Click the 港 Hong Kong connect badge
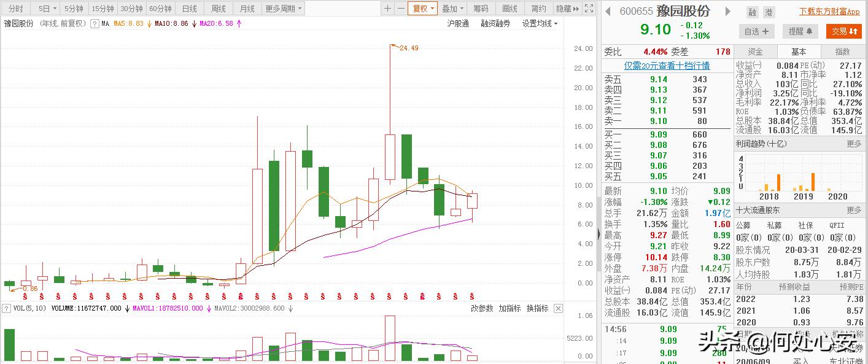Image resolution: width=868 pixels, height=364 pixels. (x=769, y=12)
